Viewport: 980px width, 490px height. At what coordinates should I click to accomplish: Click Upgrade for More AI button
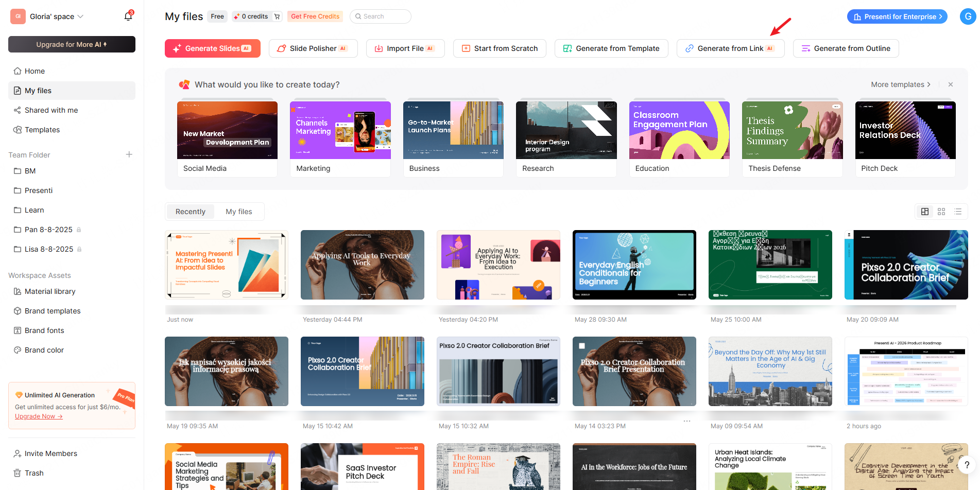click(x=72, y=44)
